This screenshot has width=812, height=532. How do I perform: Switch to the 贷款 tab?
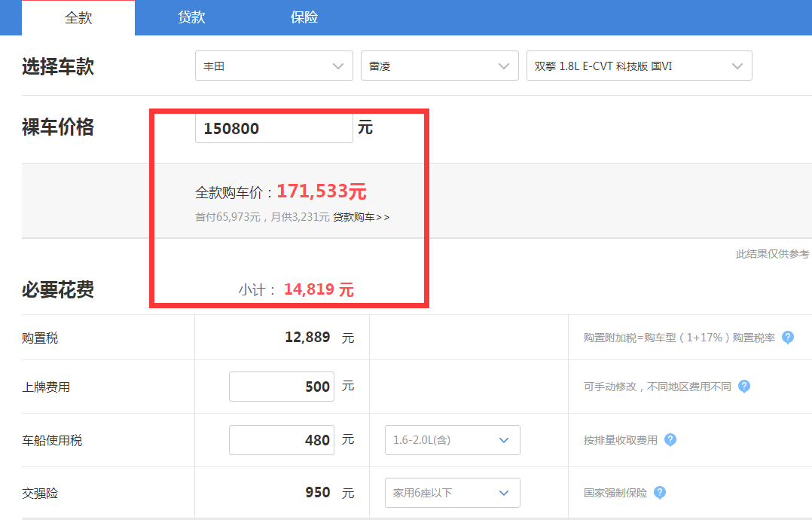[191, 17]
